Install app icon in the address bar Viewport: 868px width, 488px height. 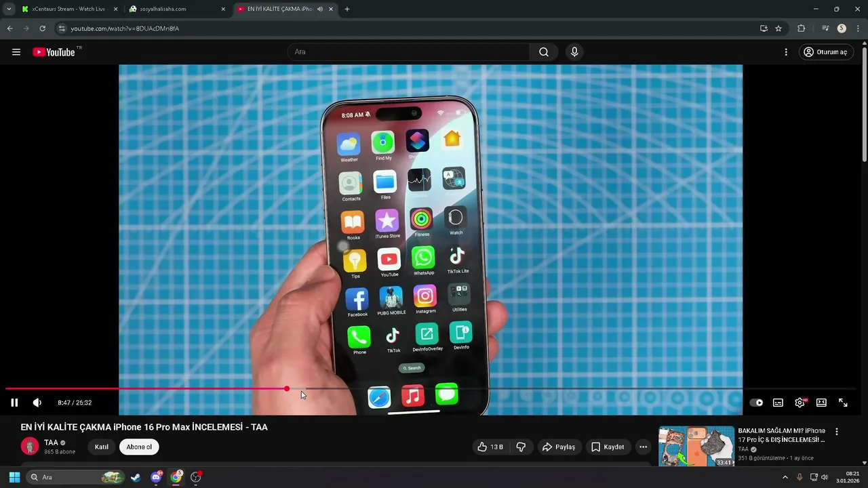(764, 28)
